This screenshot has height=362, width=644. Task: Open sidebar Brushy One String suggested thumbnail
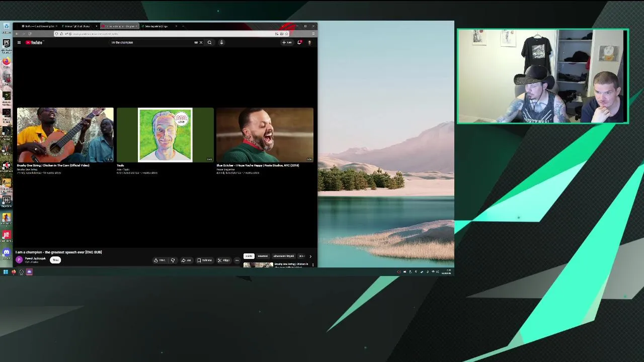(x=258, y=265)
